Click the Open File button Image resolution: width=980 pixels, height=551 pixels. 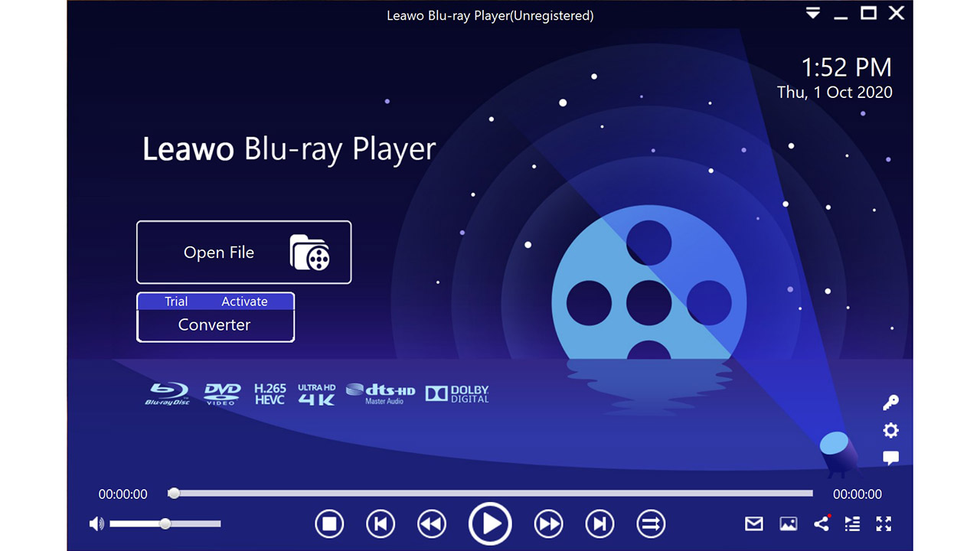243,253
